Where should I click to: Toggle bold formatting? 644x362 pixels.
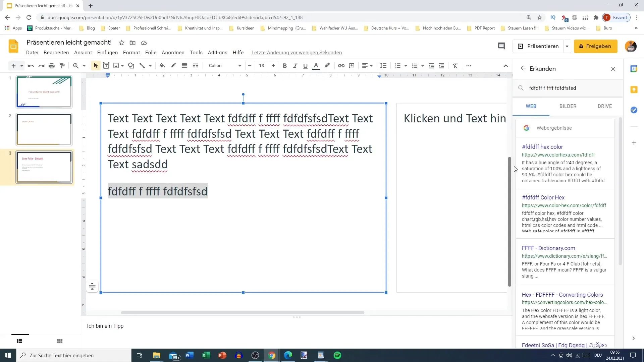tap(285, 66)
